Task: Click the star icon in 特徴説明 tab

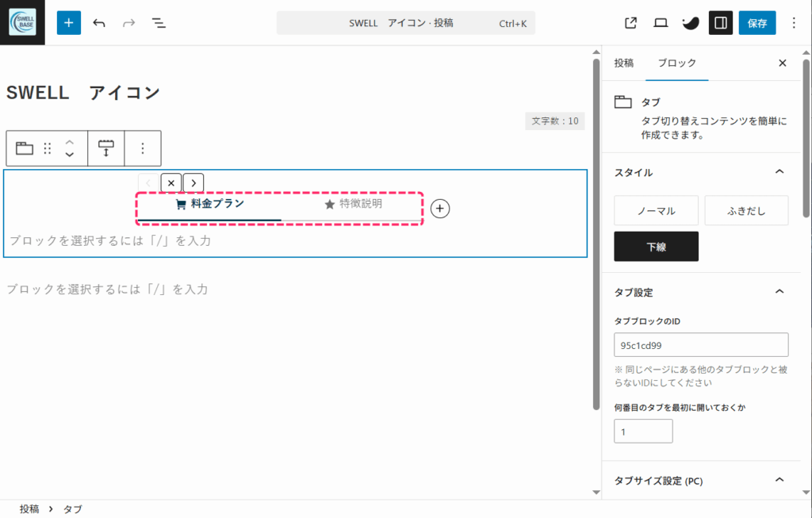Action: 329,205
